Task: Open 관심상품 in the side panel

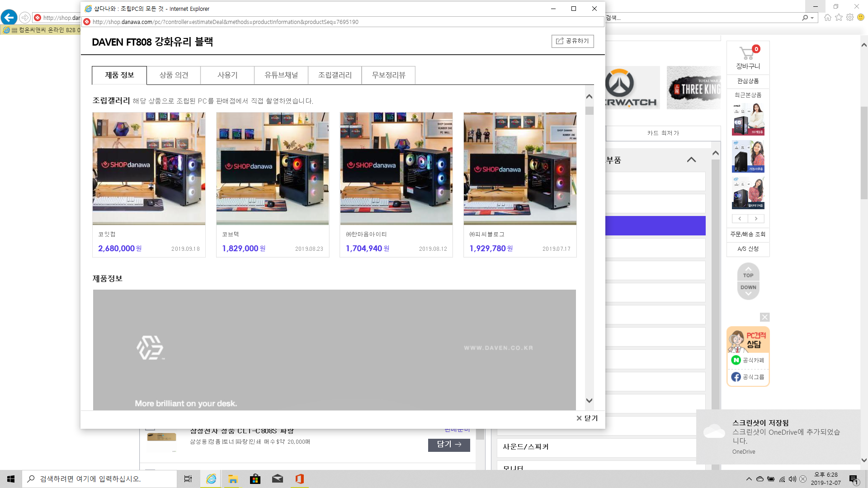Action: pyautogui.click(x=748, y=81)
